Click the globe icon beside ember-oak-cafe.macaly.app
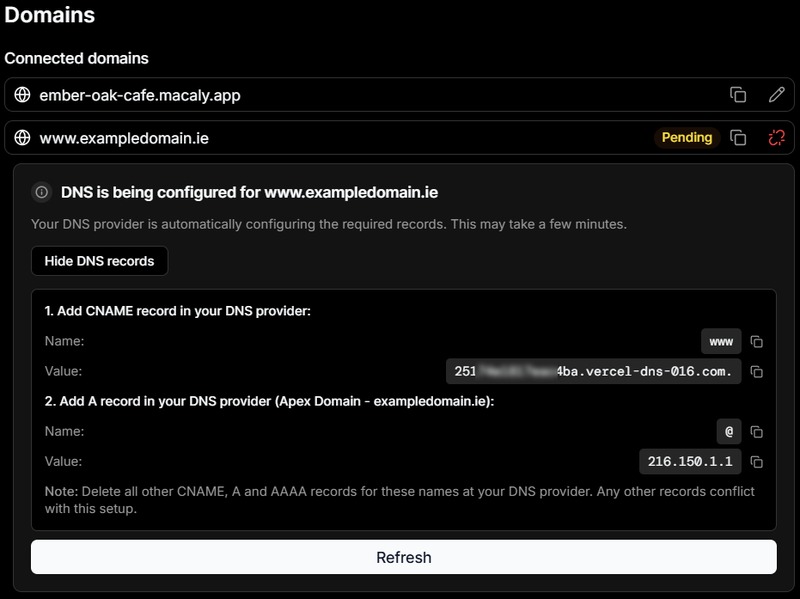Screen dimensions: 800x599 22,95
